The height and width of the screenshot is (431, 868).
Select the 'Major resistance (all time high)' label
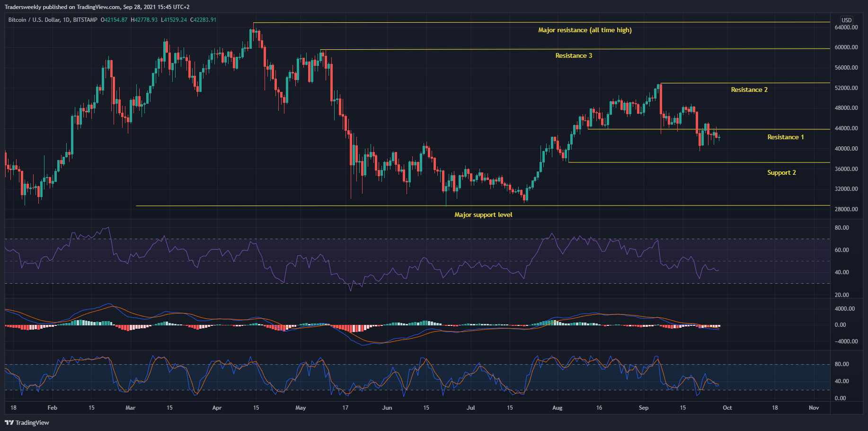pos(585,30)
